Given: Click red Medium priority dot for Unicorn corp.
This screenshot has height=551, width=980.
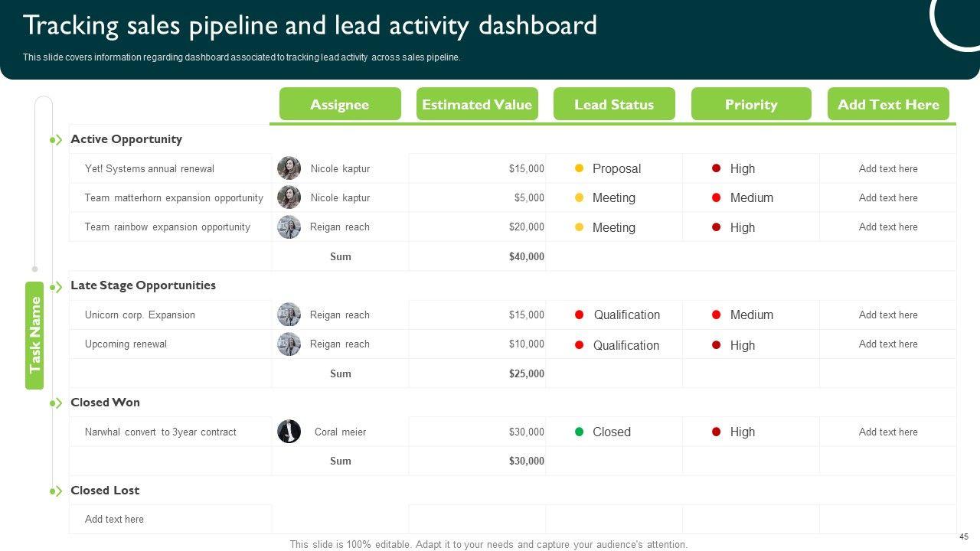Looking at the screenshot, I should [x=717, y=315].
